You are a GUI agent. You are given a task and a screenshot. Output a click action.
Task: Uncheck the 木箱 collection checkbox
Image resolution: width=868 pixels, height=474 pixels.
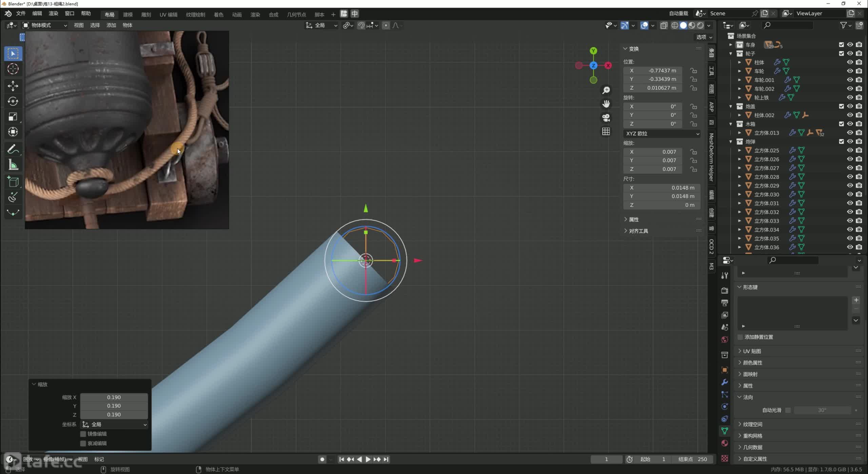click(x=841, y=124)
